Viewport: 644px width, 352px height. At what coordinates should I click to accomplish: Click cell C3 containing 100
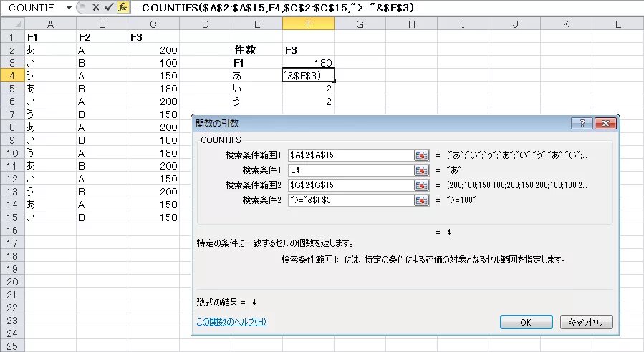[x=153, y=63]
